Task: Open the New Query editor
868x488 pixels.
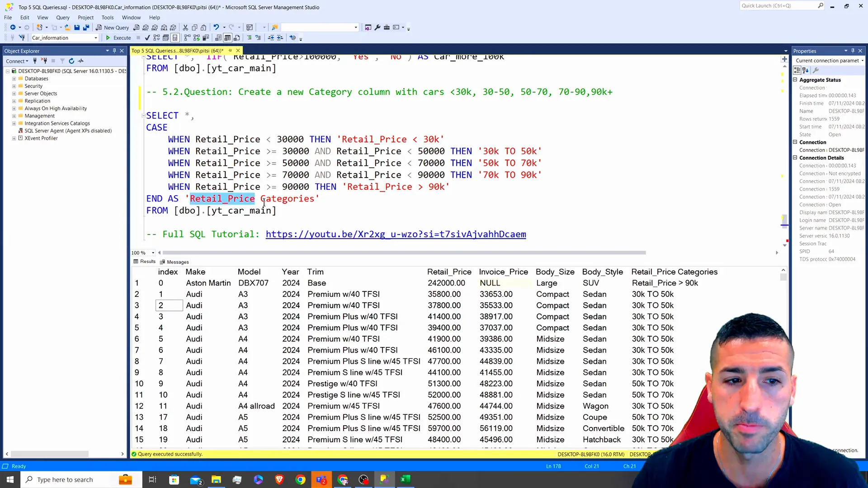Action: 113,28
